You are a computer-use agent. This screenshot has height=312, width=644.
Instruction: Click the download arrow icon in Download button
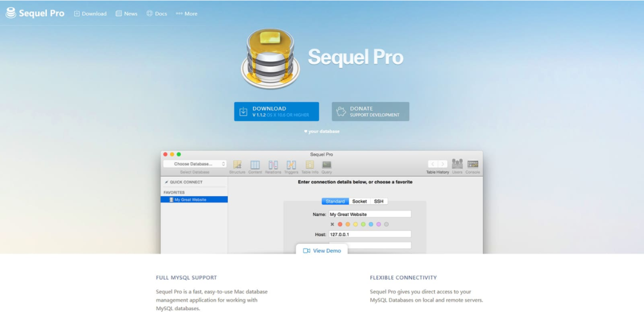[x=243, y=112]
